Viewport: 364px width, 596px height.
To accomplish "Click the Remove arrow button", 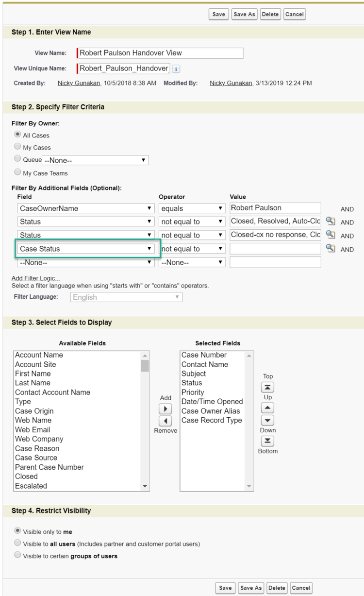I will pyautogui.click(x=165, y=421).
